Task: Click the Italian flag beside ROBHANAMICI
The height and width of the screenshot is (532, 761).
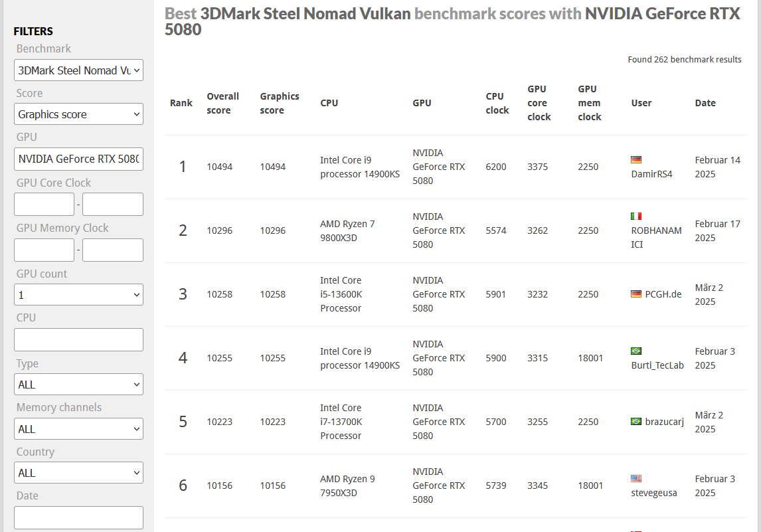Action: point(636,216)
